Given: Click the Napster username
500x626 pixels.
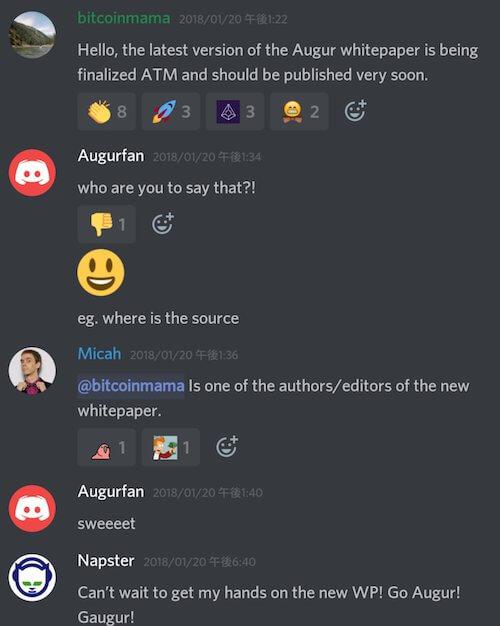Looking at the screenshot, I should pyautogui.click(x=106, y=561).
